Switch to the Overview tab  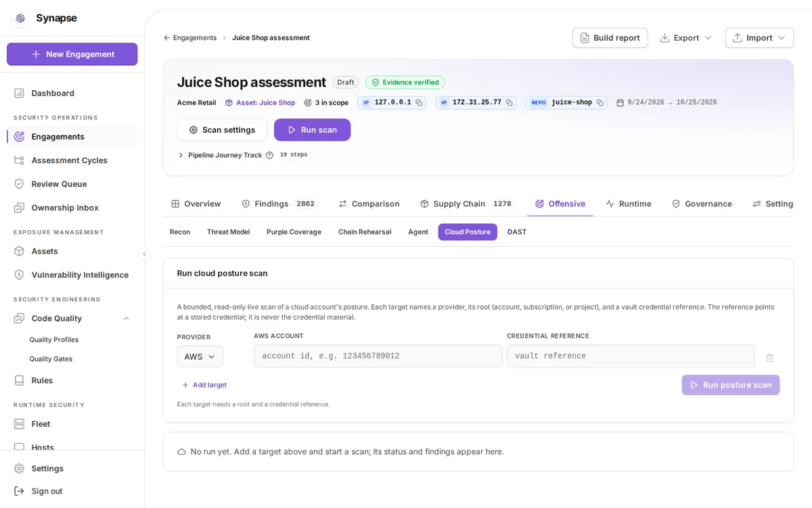[x=196, y=203]
